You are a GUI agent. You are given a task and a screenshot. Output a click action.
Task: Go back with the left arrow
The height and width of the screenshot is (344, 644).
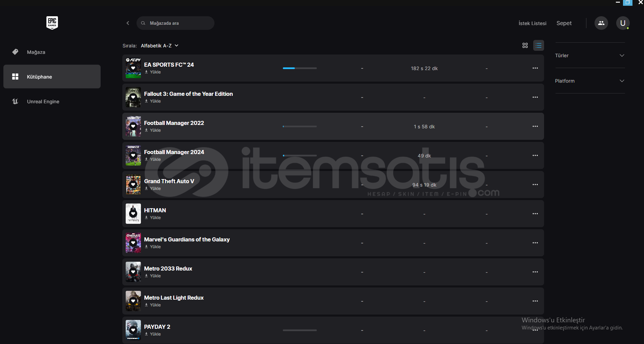(128, 23)
